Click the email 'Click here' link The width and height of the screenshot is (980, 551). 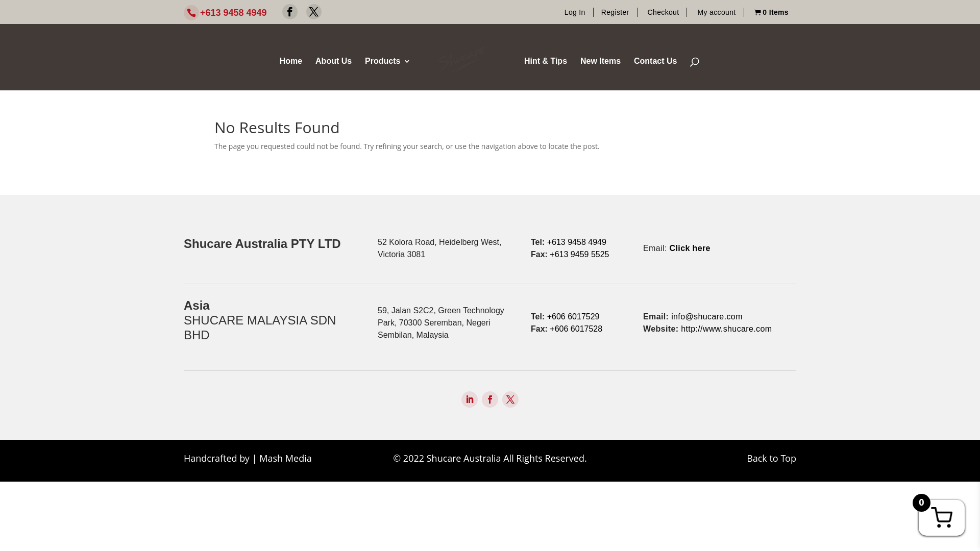click(x=690, y=248)
